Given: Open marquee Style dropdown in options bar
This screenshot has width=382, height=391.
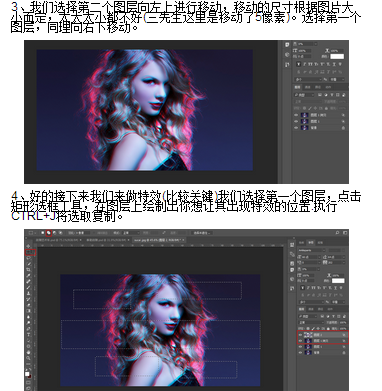Looking at the screenshot, I should point(131,233).
